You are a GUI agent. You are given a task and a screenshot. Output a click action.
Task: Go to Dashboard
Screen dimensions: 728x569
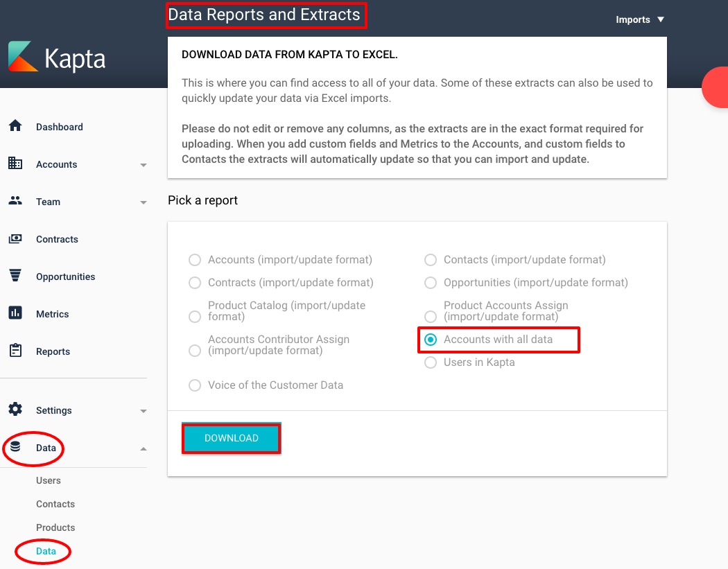[60, 127]
